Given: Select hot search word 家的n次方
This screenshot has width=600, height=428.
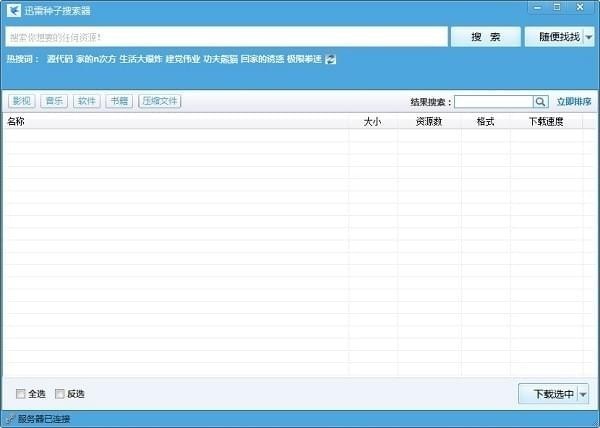Looking at the screenshot, I should [x=96, y=59].
